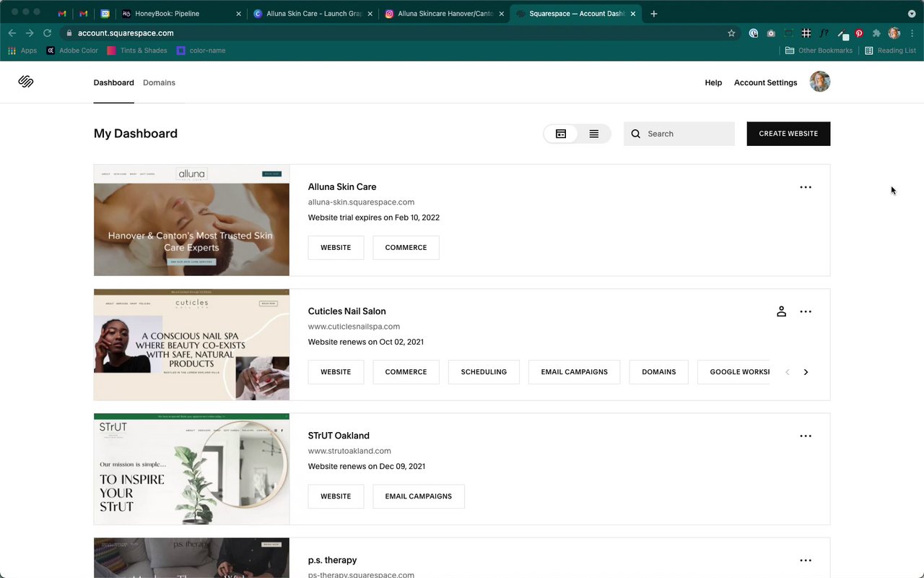Click the STrUT Oakland title
Screen dimensions: 924x578
pyautogui.click(x=339, y=436)
